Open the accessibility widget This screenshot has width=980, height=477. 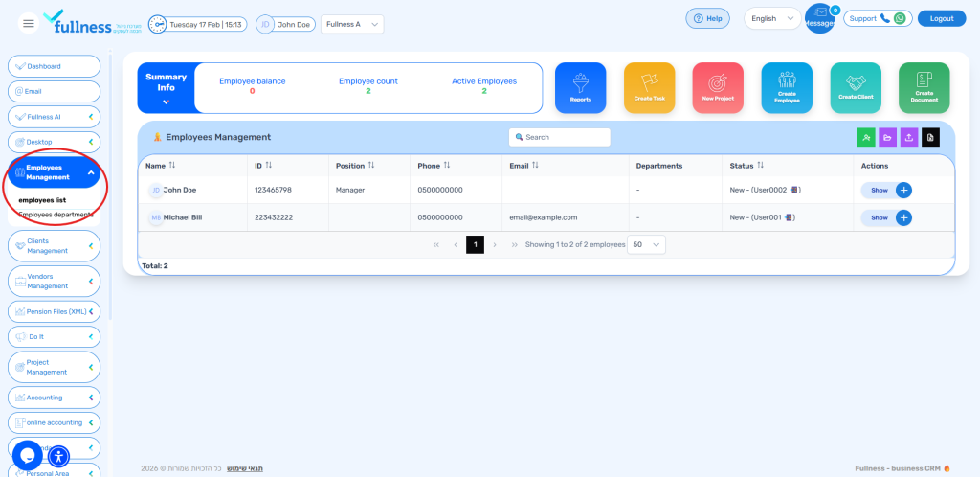pos(58,456)
